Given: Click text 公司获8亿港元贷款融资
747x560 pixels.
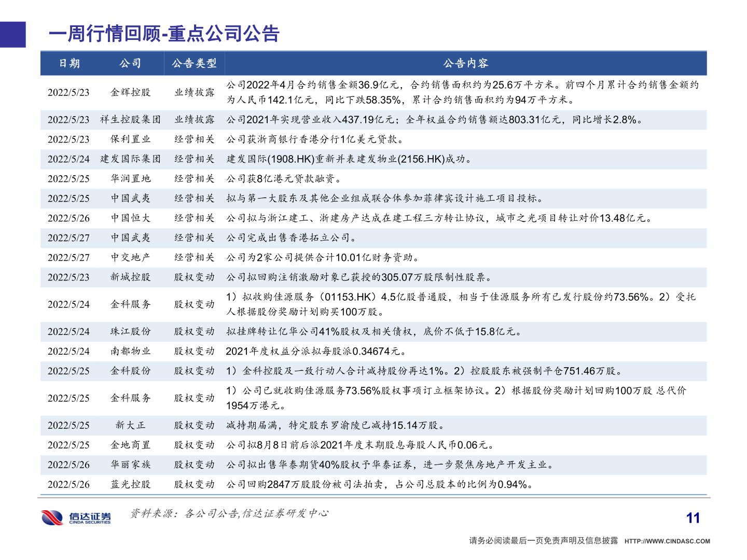Looking at the screenshot, I should click(284, 179).
